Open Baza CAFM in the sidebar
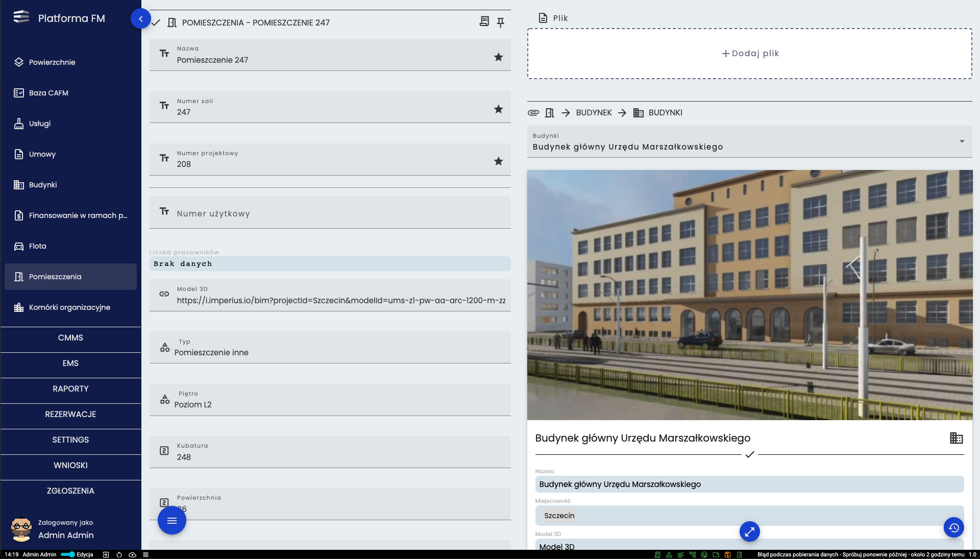 (x=70, y=93)
